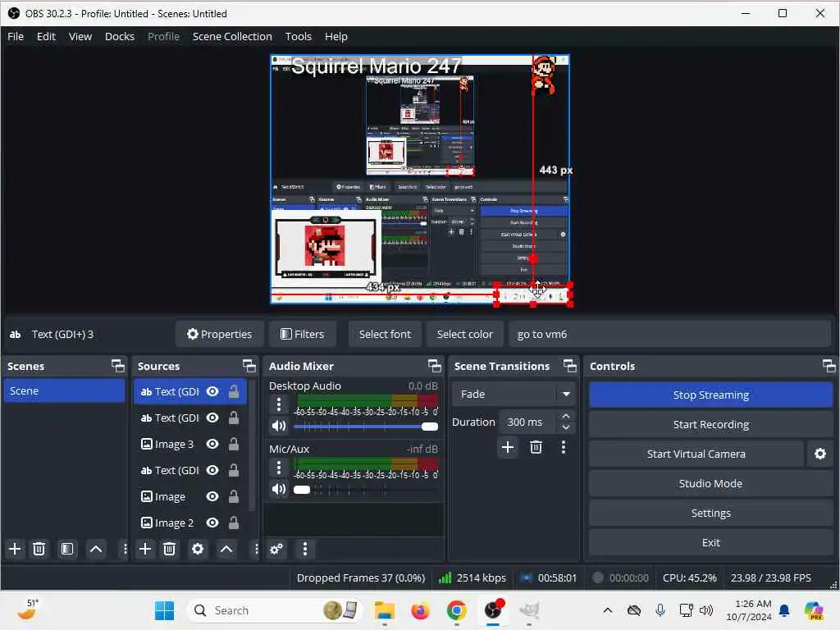Pop out the Audio Mixer dock

[x=435, y=366]
